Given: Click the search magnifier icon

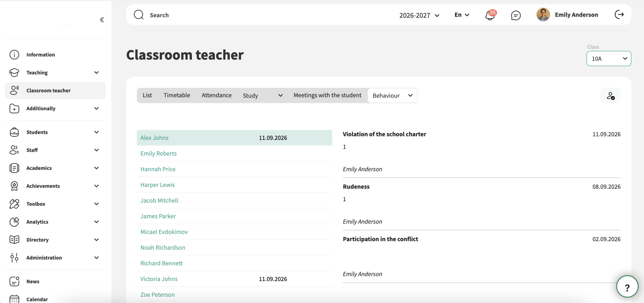Looking at the screenshot, I should coord(139,15).
